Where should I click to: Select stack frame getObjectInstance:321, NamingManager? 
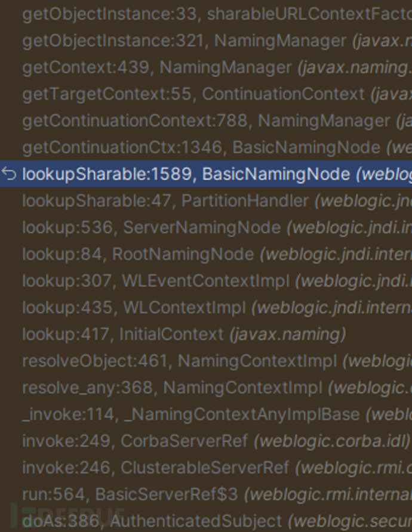206,41
